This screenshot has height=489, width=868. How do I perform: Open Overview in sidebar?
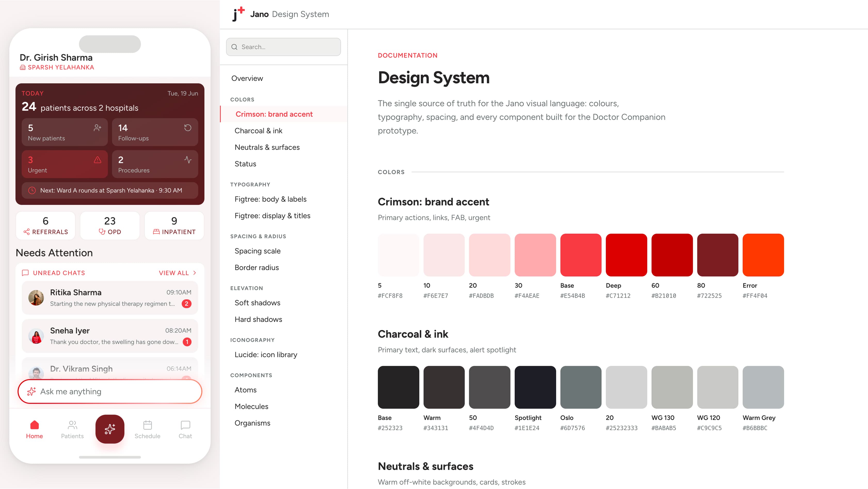(247, 78)
